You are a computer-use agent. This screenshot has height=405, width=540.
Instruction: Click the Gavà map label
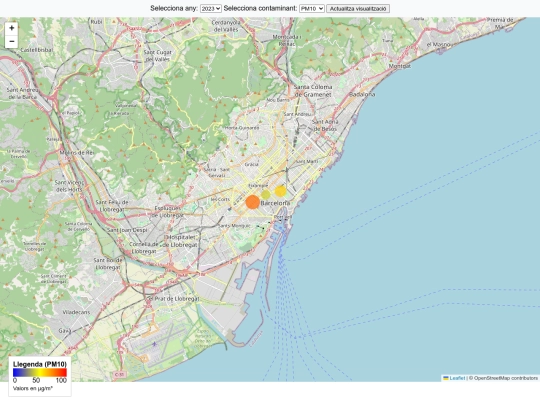click(64, 331)
